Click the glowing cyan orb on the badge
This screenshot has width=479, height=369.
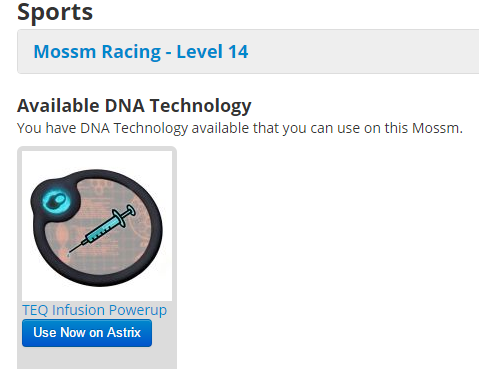55,201
